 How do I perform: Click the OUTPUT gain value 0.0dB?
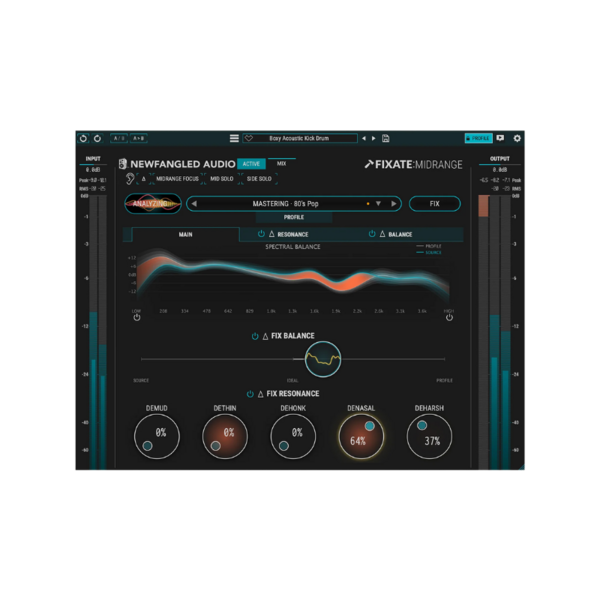[500, 170]
